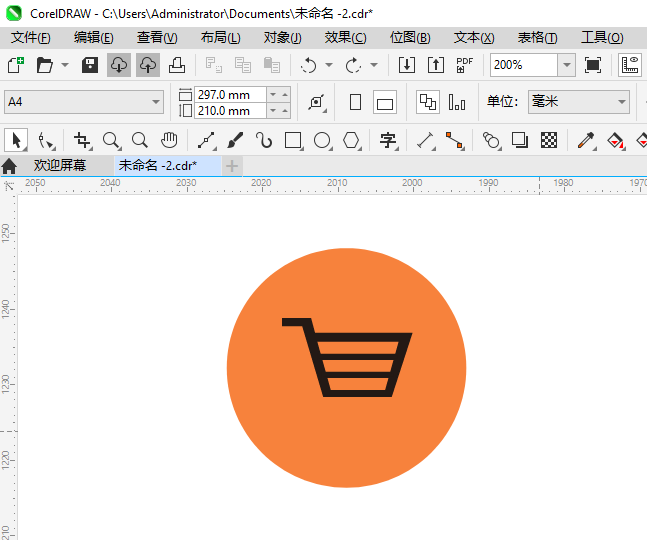The height and width of the screenshot is (540, 647).
Task: Toggle full-screen preview icon
Action: [593, 65]
